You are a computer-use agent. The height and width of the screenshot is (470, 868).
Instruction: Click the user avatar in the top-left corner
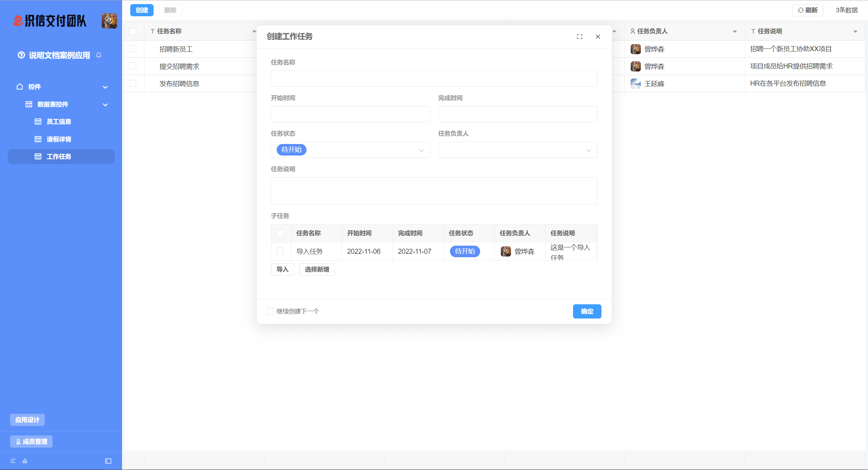tap(109, 21)
